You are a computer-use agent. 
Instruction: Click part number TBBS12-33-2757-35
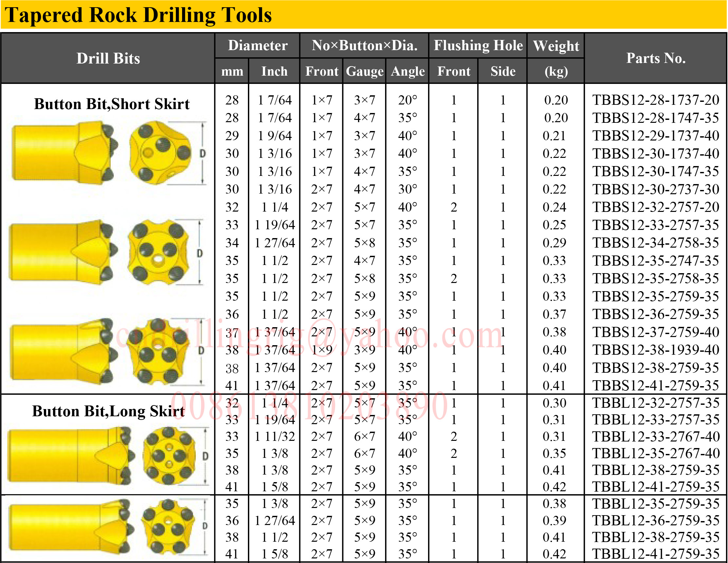tap(655, 225)
